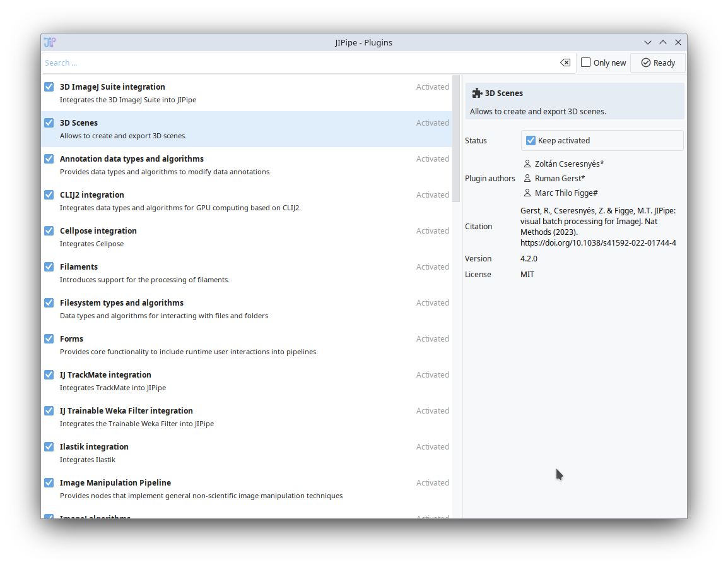728x567 pixels.
Task: Uncheck the Image Manipulation Pipeline checkbox
Action: (x=49, y=483)
